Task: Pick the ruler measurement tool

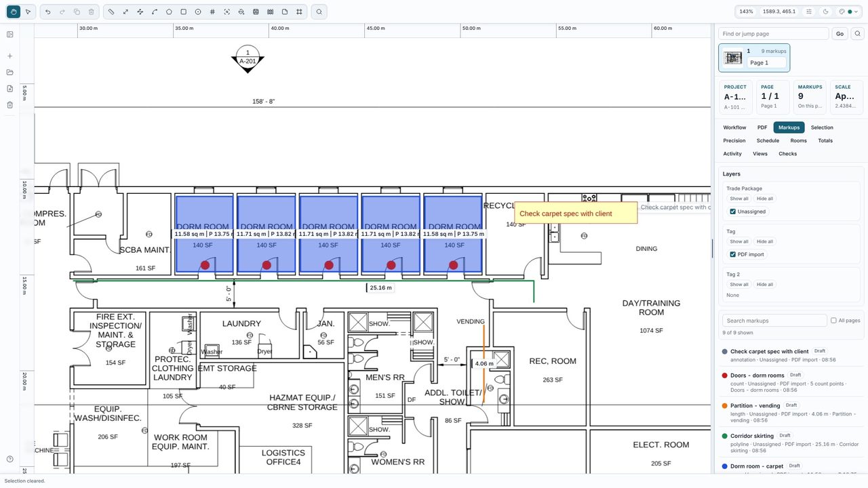Action: [112, 12]
